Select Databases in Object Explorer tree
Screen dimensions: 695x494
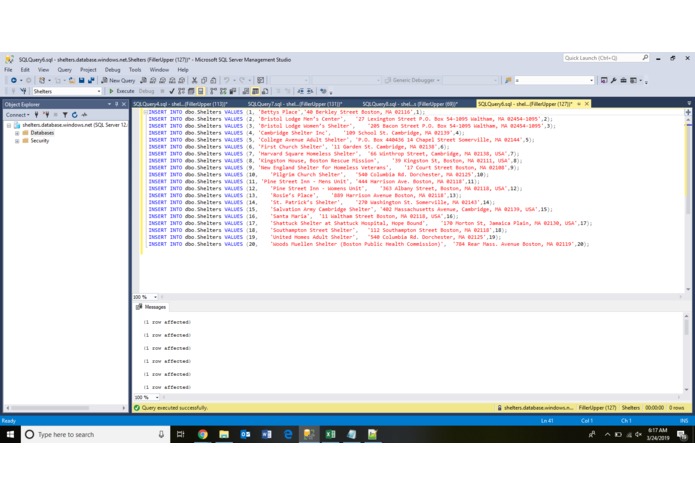[42, 133]
